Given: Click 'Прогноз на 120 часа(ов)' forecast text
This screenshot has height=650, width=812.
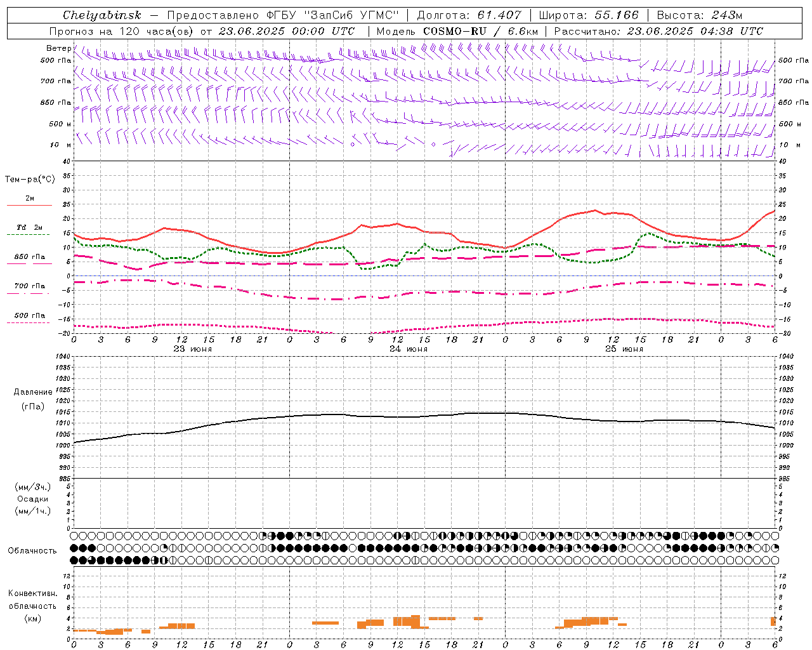Looking at the screenshot, I should coord(122,31).
